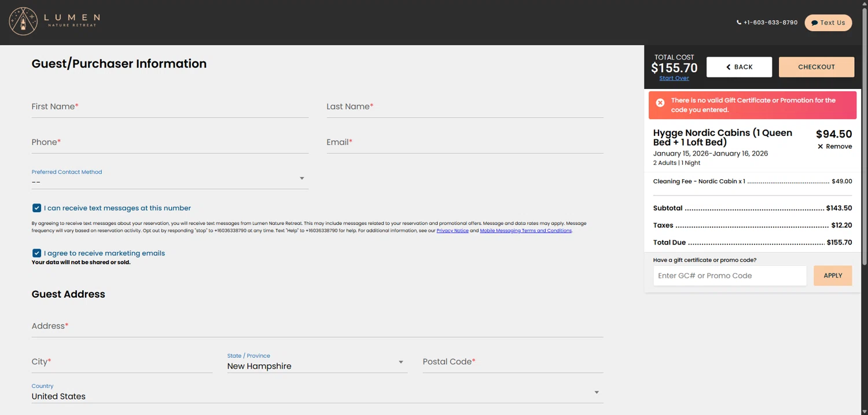Image resolution: width=868 pixels, height=415 pixels.
Task: Click the 'January 15, 2026-January 16, 2026' dates
Action: 711,154
